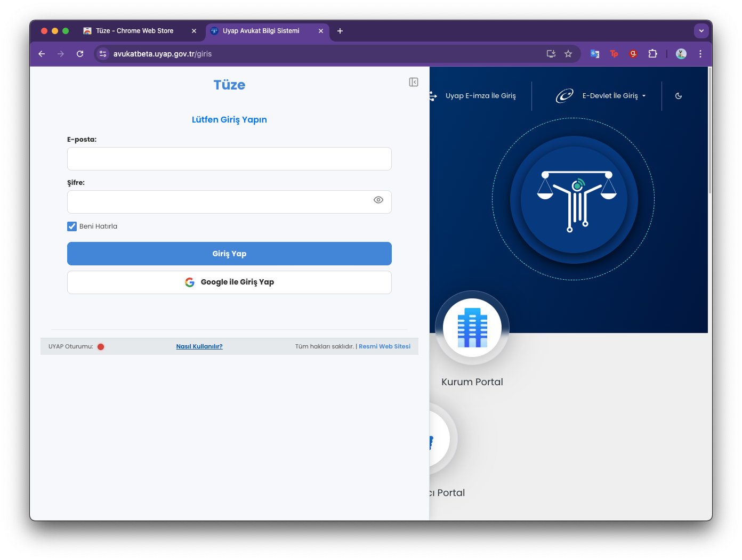Open the Chrome profile avatar
742x560 pixels.
pos(681,54)
